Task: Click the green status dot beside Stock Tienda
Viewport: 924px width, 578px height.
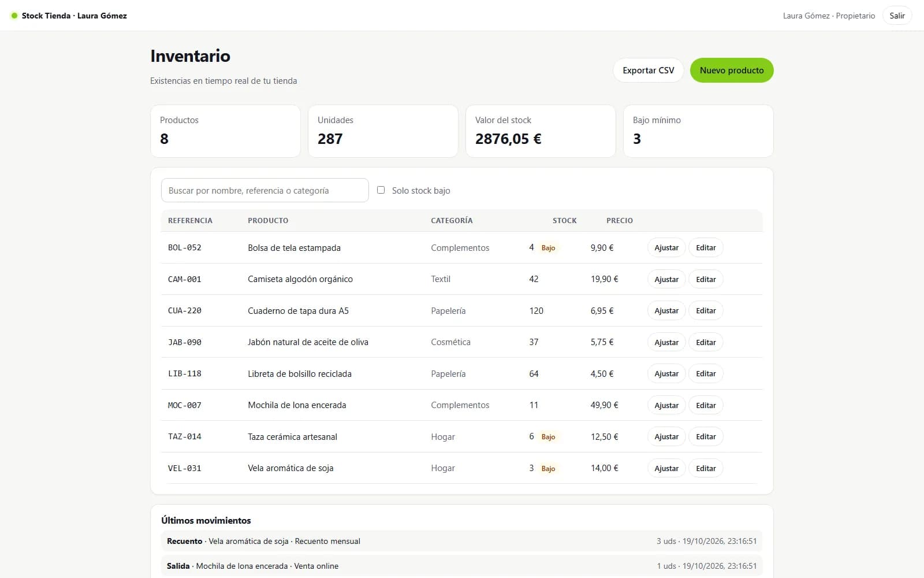Action: tap(14, 16)
